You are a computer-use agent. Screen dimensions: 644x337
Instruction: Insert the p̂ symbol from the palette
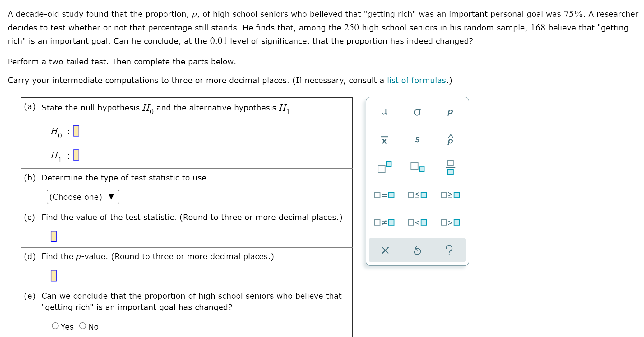click(x=450, y=140)
